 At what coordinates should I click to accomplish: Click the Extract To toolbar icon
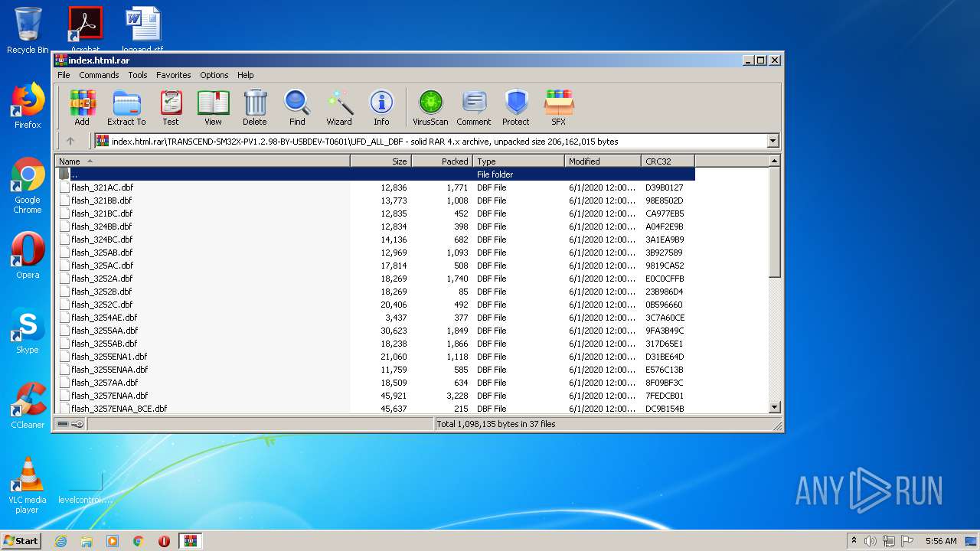pos(126,107)
